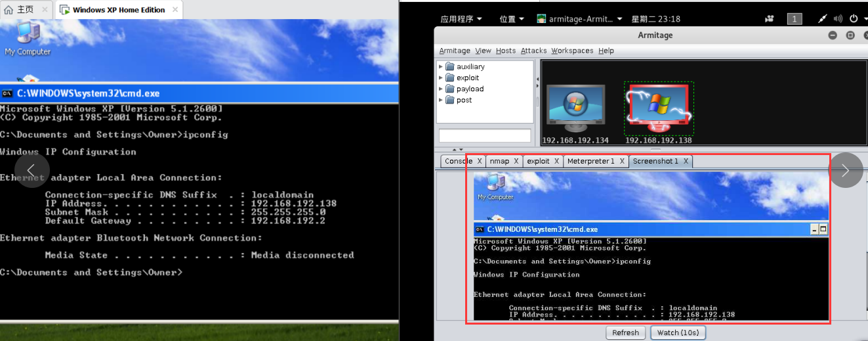Click 'Subnet Mask' line in left cmd window
Image resolution: width=868 pixels, height=341 pixels.
point(185,212)
